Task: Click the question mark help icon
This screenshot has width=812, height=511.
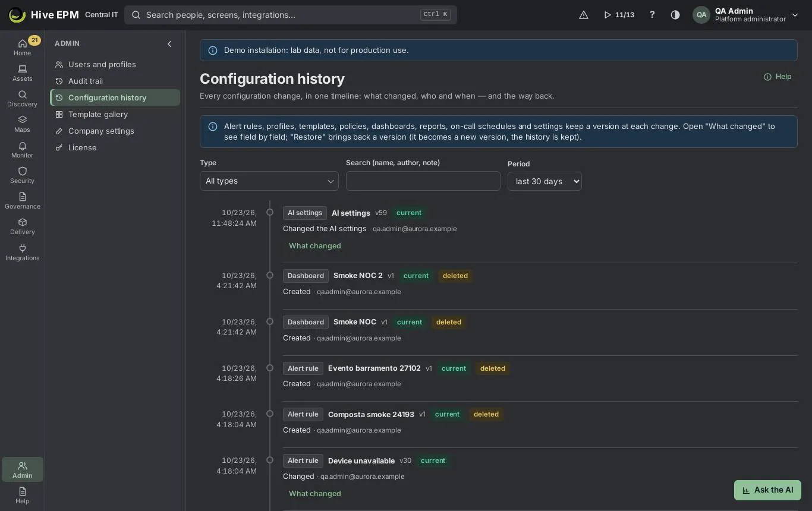Action: tap(652, 15)
